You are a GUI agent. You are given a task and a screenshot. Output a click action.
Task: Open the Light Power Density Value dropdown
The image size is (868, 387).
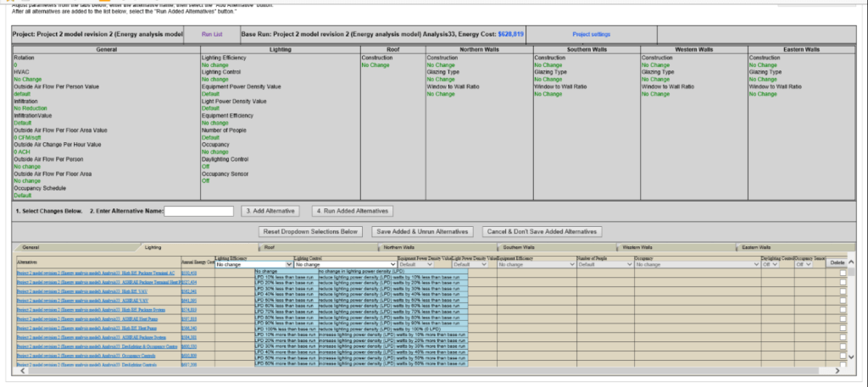point(470,265)
